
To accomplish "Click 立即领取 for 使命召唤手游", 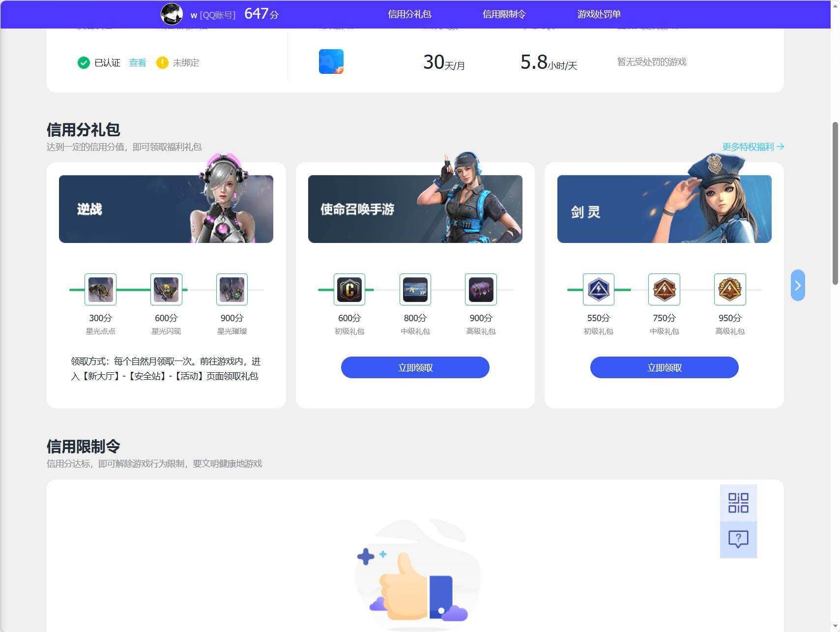I will (415, 367).
